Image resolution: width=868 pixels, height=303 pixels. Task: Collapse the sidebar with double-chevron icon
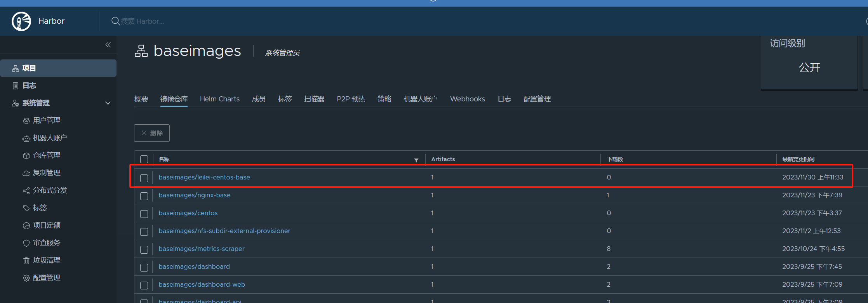pyautogui.click(x=108, y=45)
